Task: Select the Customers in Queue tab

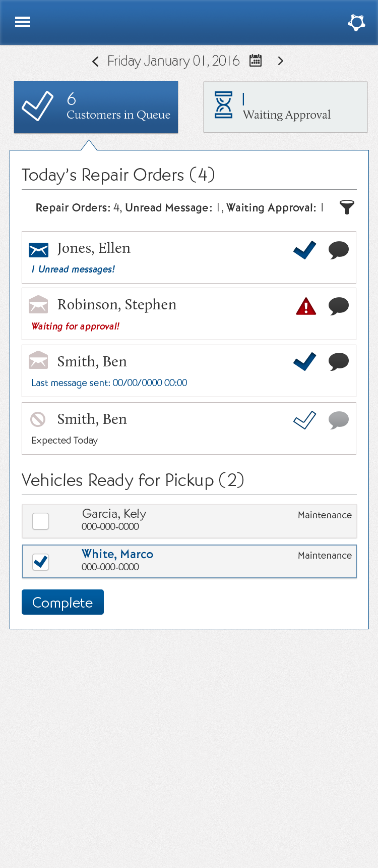Action: click(96, 107)
